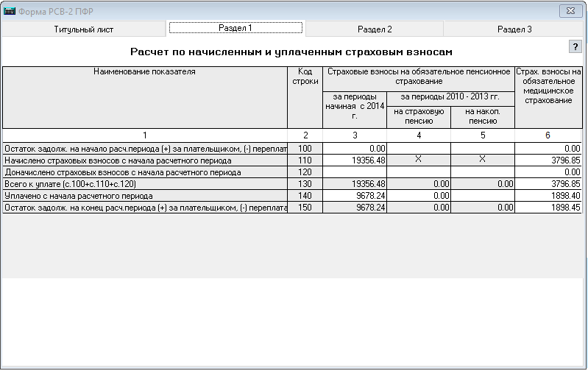Image resolution: width=588 pixels, height=371 pixels.
Task: Click row 130 column 5 value 0.00
Action: pyautogui.click(x=483, y=184)
